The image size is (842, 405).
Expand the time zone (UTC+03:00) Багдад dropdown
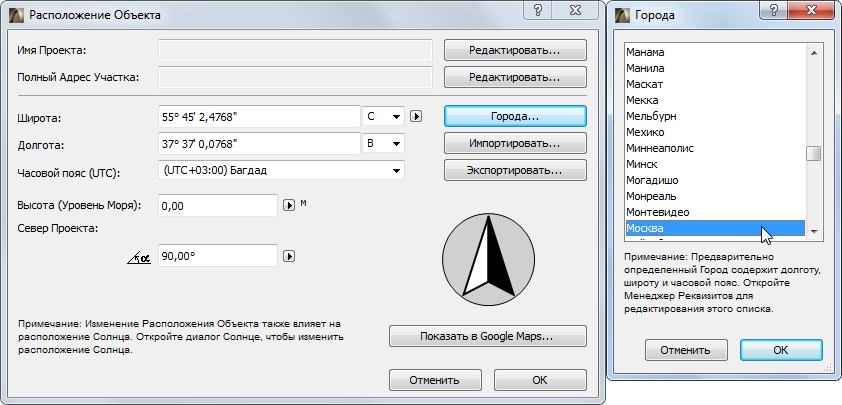coord(281,171)
